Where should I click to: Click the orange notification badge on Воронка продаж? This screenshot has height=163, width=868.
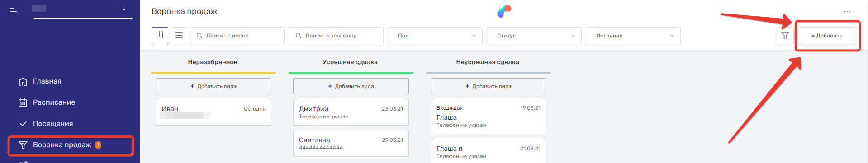98,145
